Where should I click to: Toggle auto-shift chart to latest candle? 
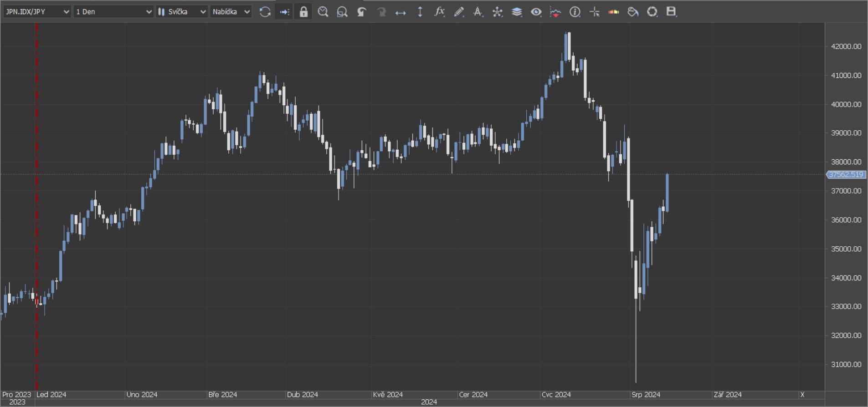(x=284, y=12)
